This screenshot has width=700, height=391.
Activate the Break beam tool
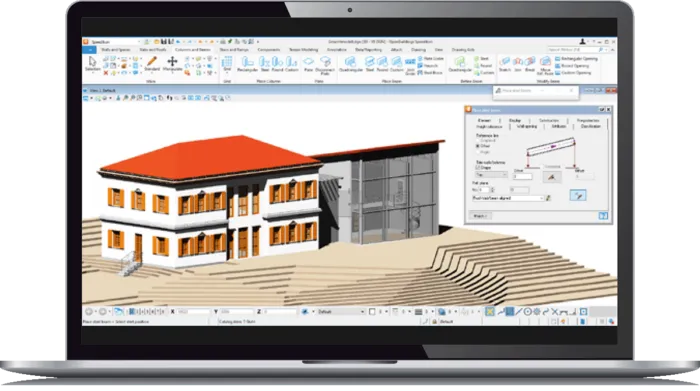(530, 63)
